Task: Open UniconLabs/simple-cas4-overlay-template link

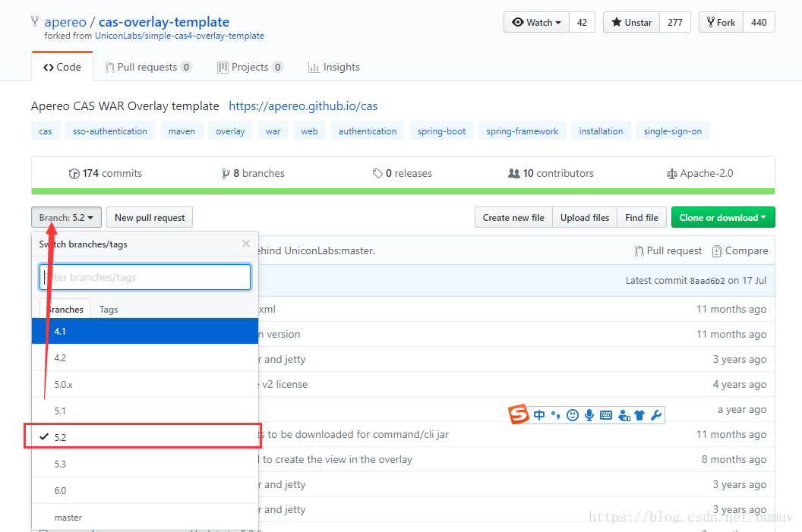Action: point(179,36)
